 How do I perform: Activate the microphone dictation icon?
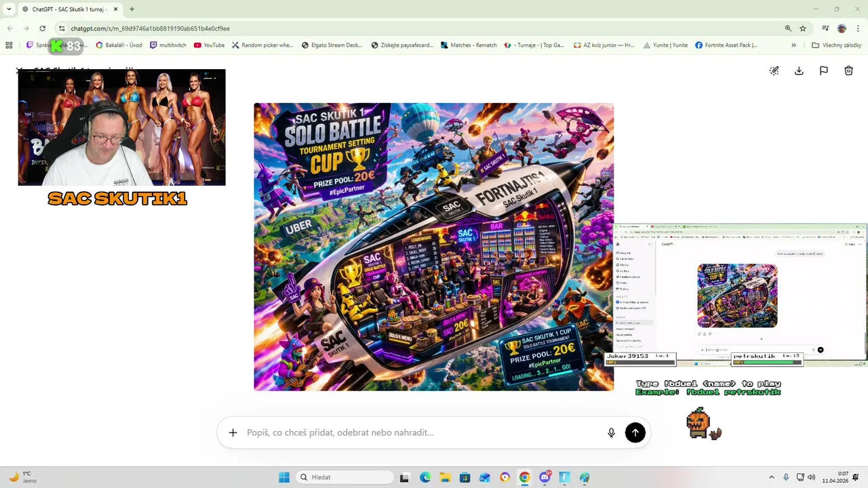(x=611, y=432)
